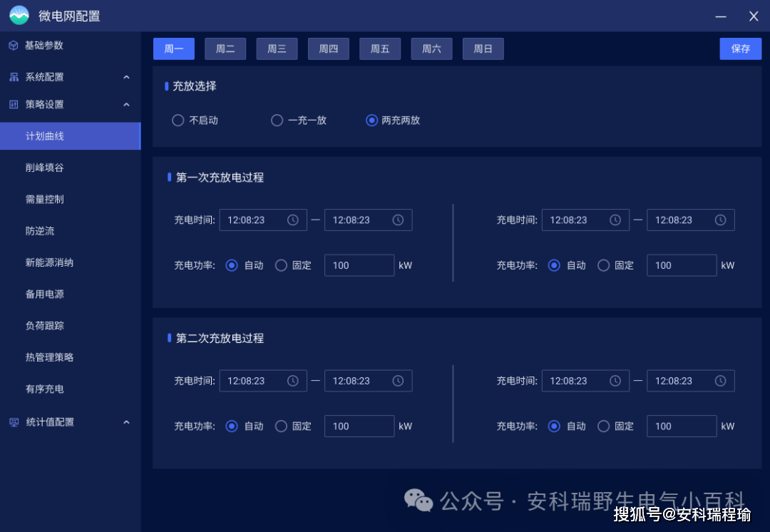Collapse the 统计值配置 section chevron
Image resolution: width=770 pixels, height=532 pixels.
(126, 422)
